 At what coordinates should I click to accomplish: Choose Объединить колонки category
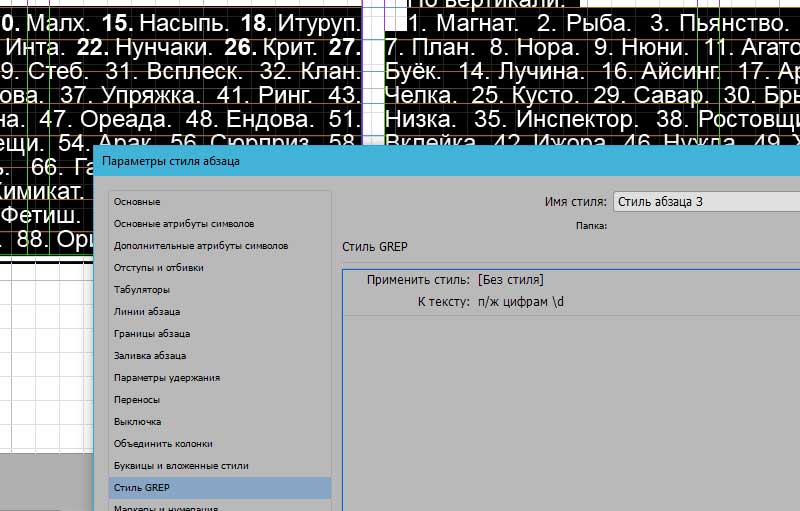163,444
